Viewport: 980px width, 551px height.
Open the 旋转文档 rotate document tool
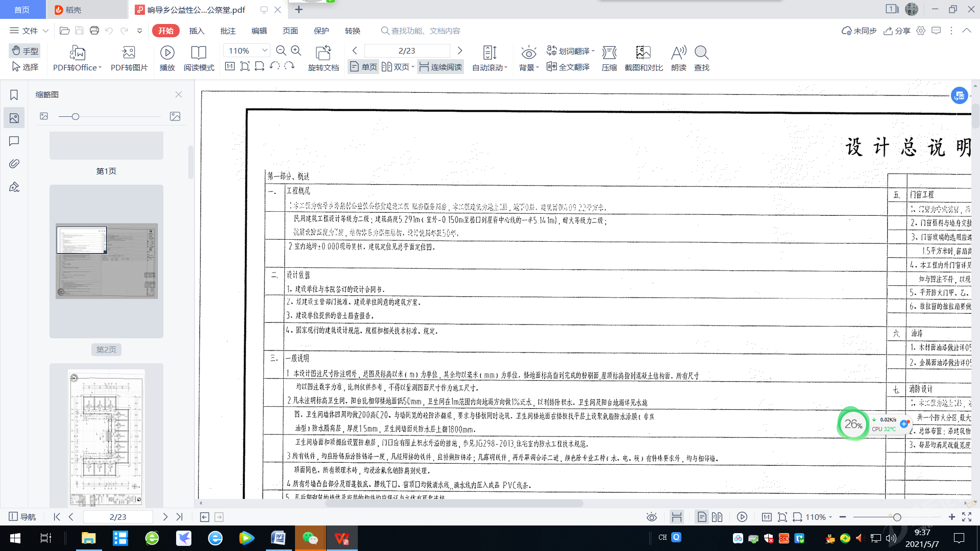[323, 58]
